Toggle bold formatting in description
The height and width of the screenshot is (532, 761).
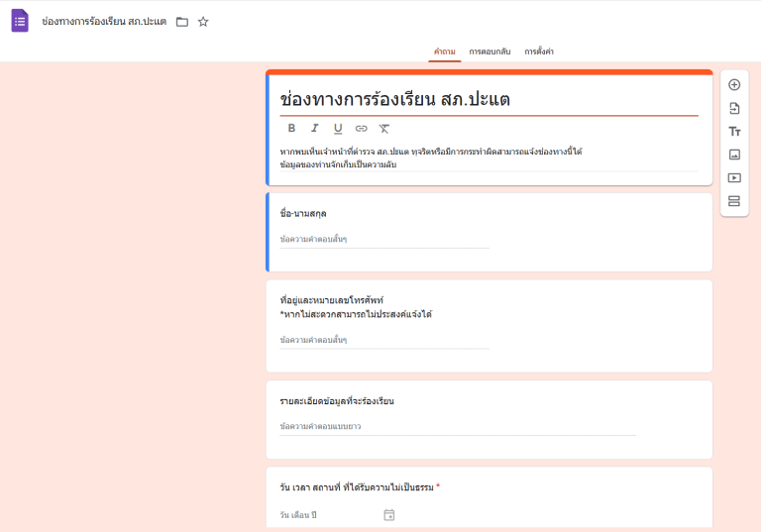(x=291, y=128)
